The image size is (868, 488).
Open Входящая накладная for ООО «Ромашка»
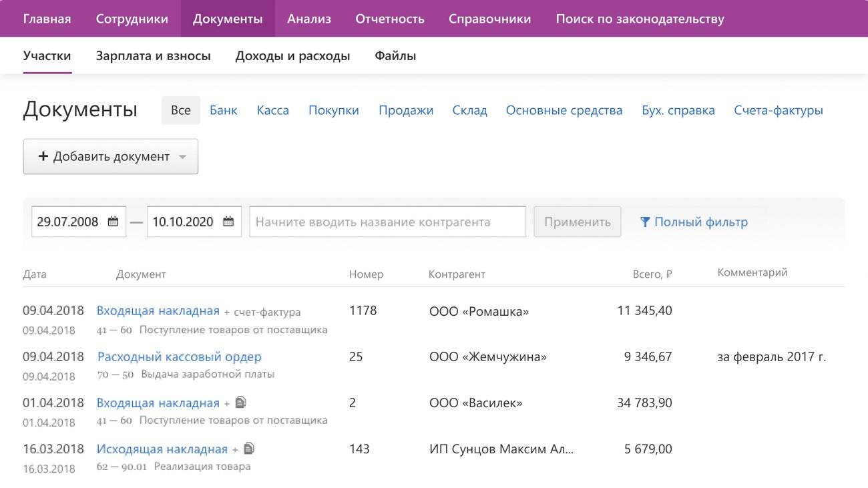(x=158, y=310)
